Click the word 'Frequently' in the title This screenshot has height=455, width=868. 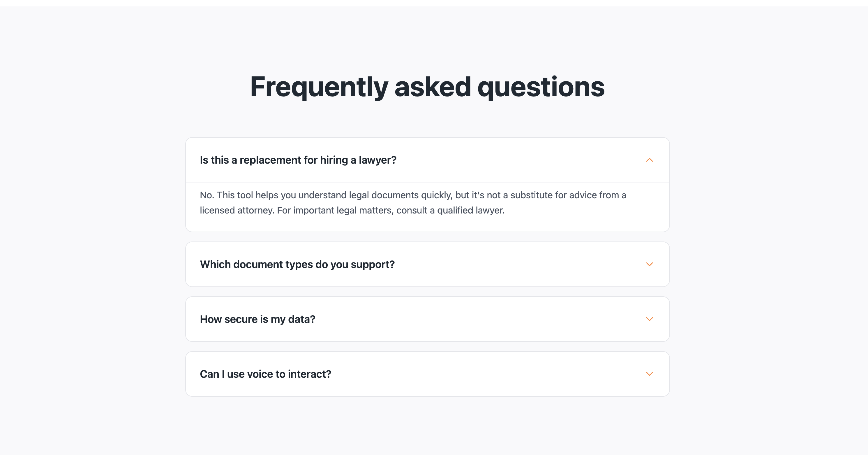319,87
